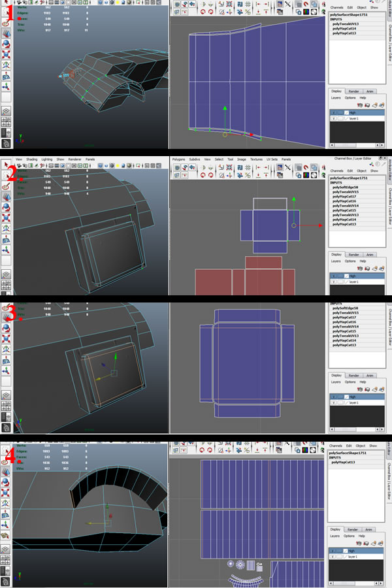Image resolution: width=392 pixels, height=588 pixels.
Task: Toggle texture image display icon in second screenshot toolbar
Action: click(280, 168)
